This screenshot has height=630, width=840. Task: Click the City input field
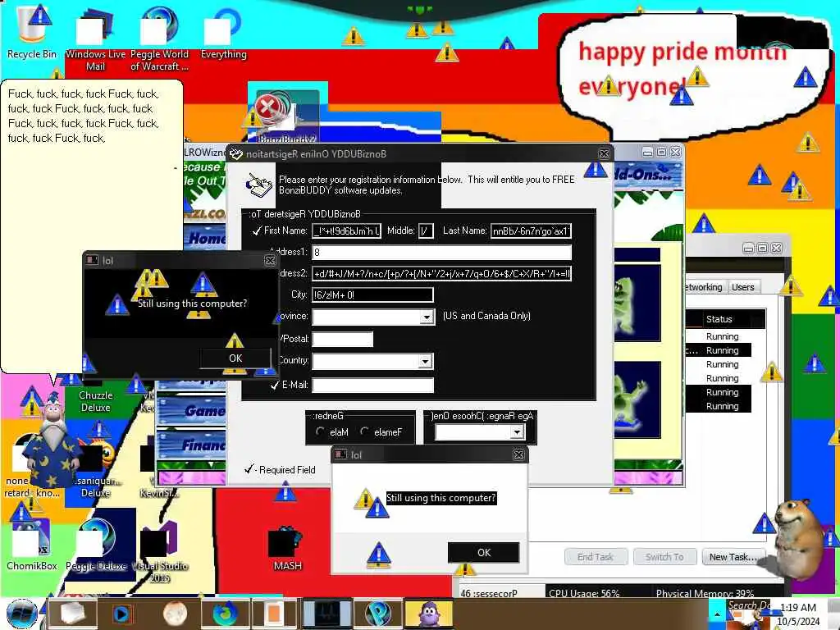pyautogui.click(x=373, y=294)
